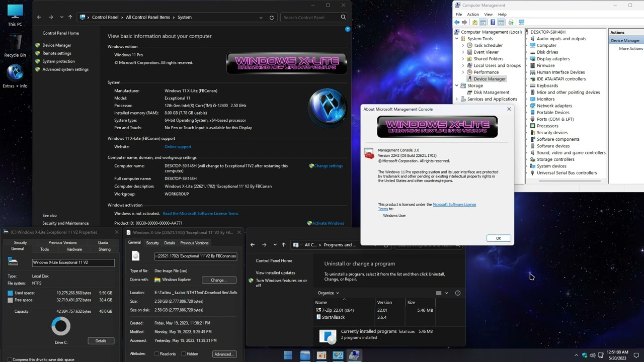Viewport: 644px width, 362px height.
Task: Click the Storage controllers icon
Action: pyautogui.click(x=533, y=159)
